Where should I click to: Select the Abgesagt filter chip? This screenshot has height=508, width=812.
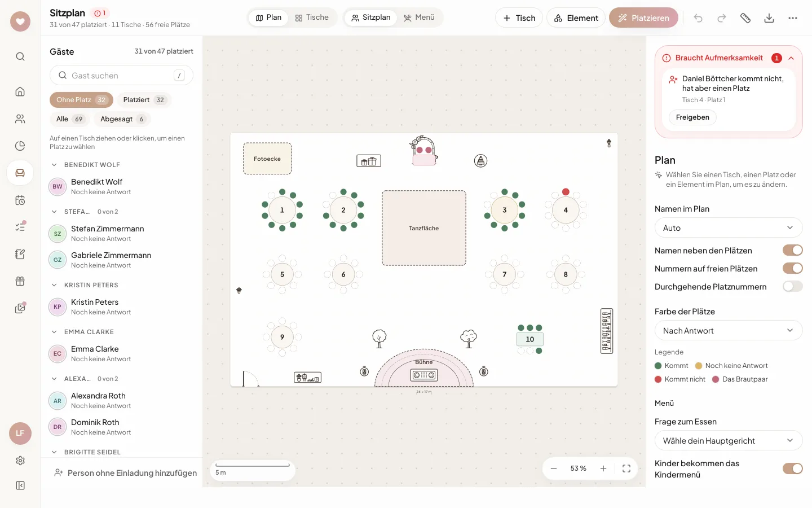tap(122, 119)
